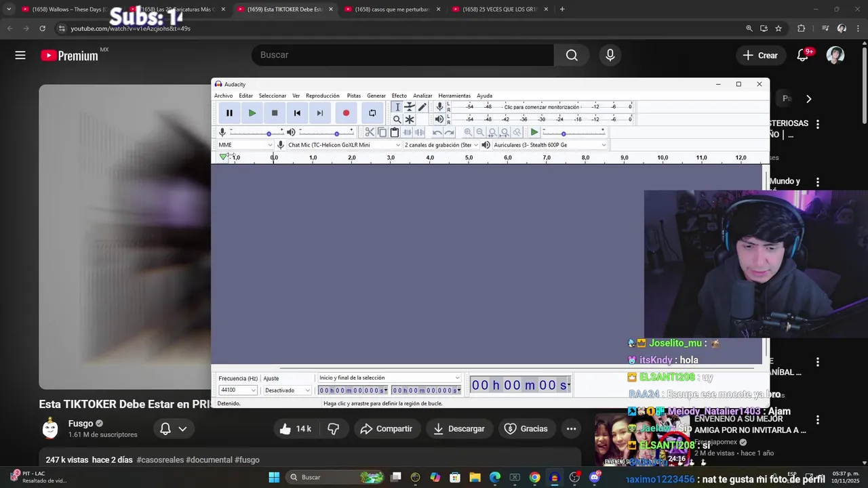
Task: Start recording with the red Record button
Action: (x=346, y=113)
